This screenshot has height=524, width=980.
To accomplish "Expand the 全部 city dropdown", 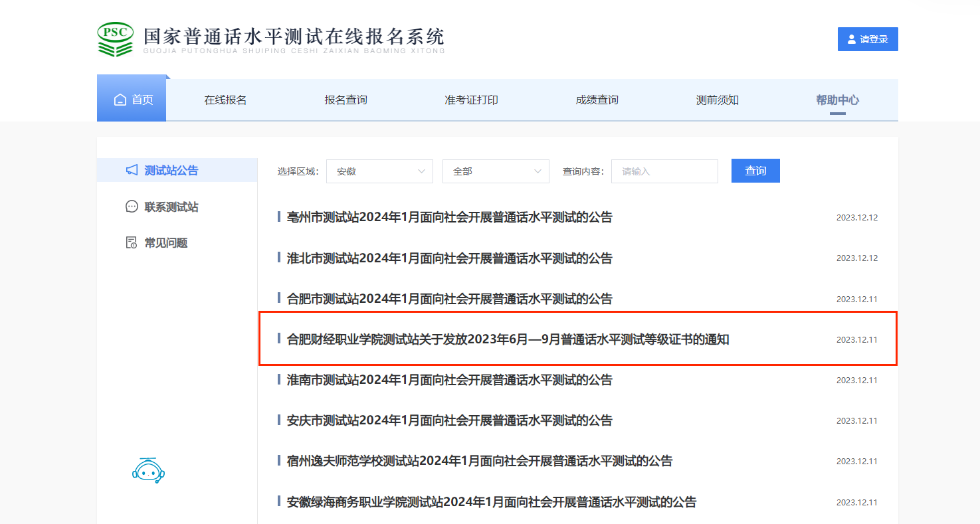I will pos(496,171).
